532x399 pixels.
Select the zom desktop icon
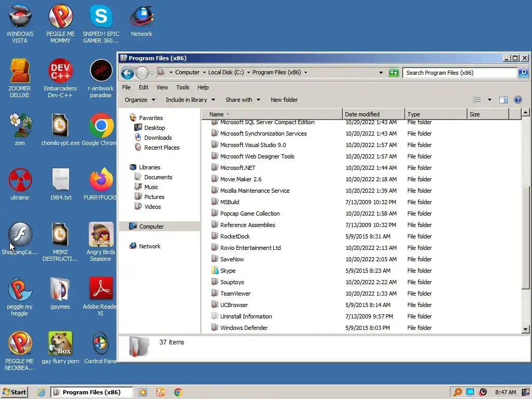[x=20, y=129]
